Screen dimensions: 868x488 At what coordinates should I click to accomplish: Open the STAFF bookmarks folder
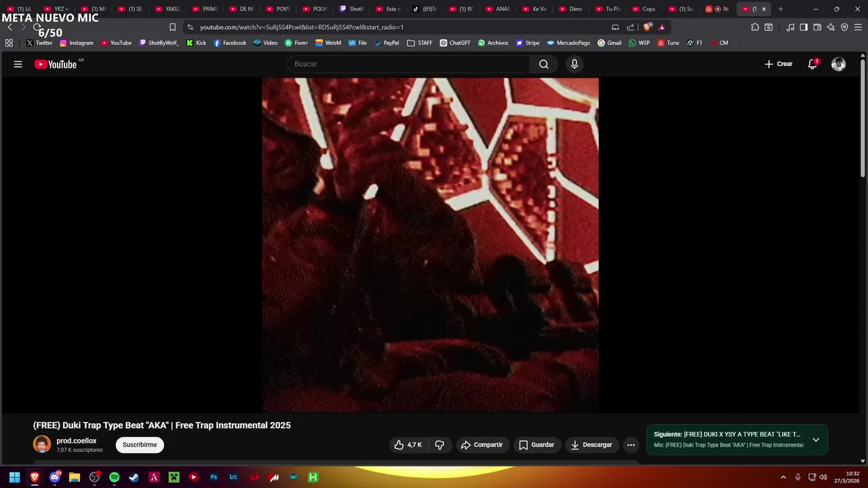click(420, 43)
